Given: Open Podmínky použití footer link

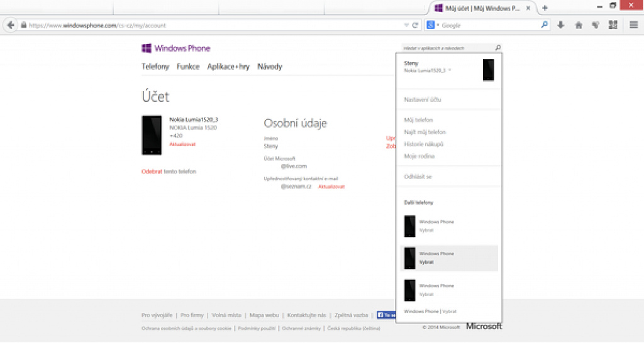Looking at the screenshot, I should point(257,328).
